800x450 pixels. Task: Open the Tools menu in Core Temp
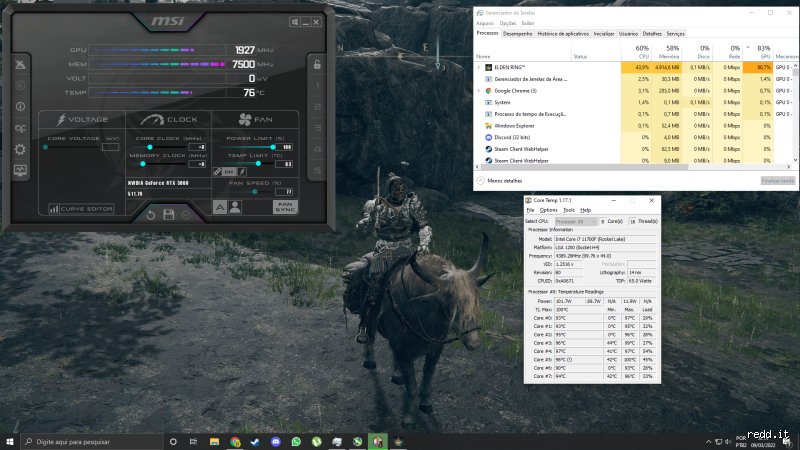(569, 210)
